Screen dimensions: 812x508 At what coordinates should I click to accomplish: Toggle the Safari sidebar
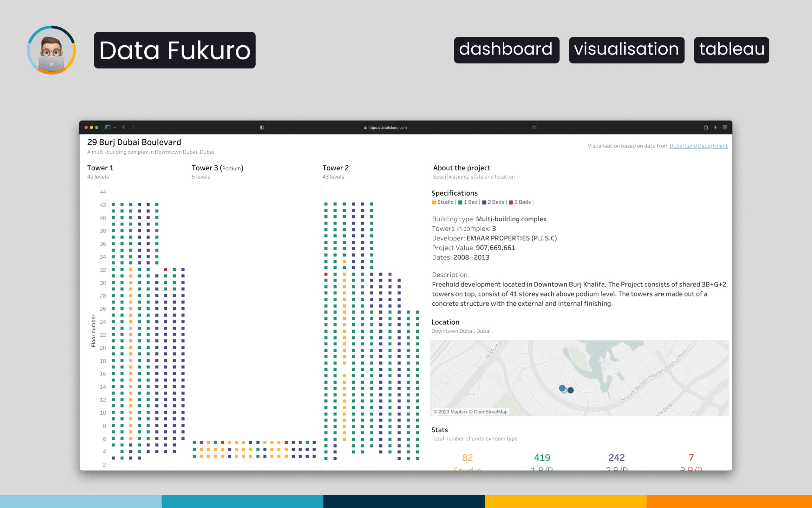(107, 127)
